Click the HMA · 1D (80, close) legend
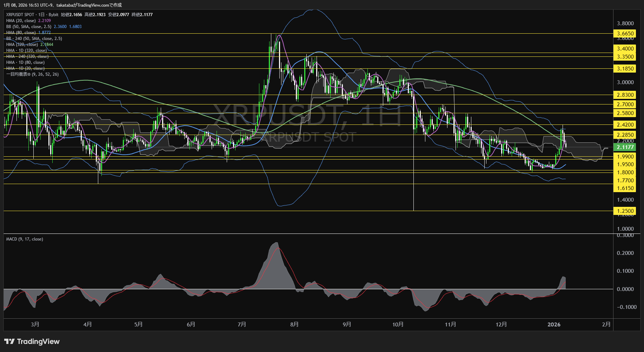This screenshot has height=352, width=644. (x=25, y=62)
